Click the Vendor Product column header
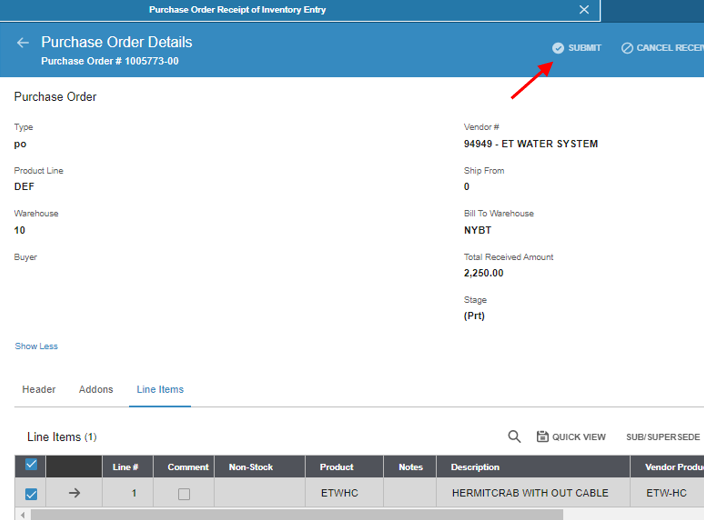 667,467
